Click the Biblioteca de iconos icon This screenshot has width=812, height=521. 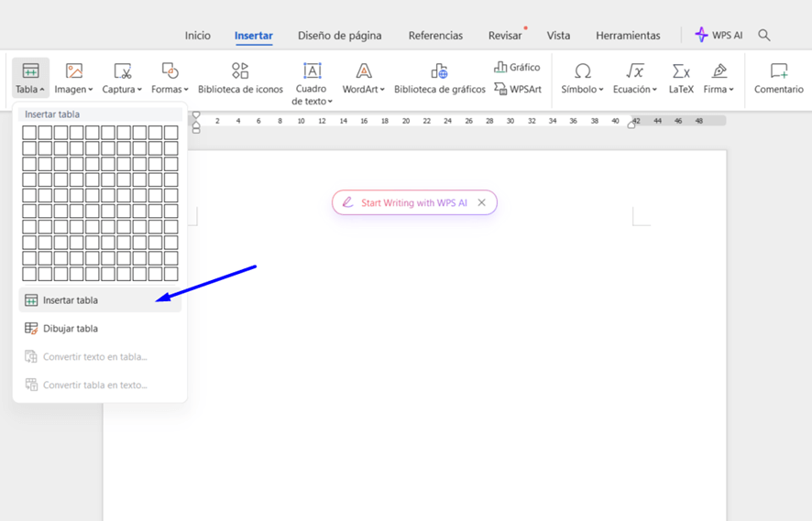[x=240, y=71]
